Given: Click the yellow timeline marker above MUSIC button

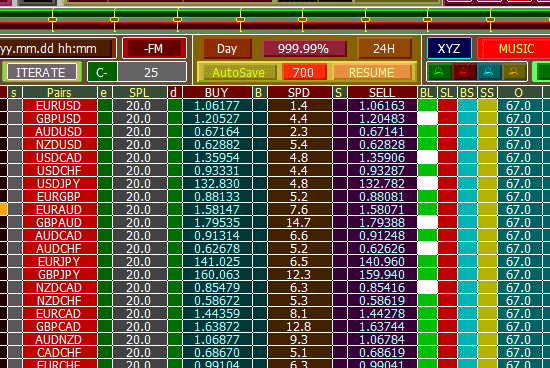Looking at the screenshot, I should tap(490, 20).
